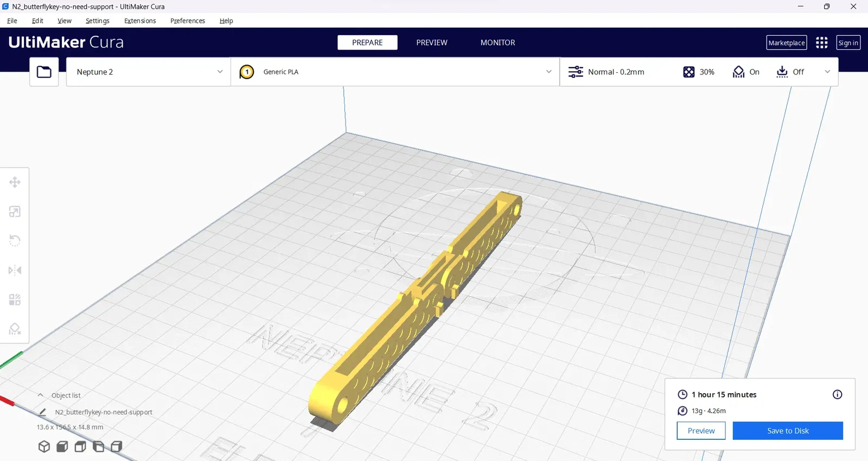Open file using the folder icon
Viewport: 868px width, 461px height.
pos(44,72)
